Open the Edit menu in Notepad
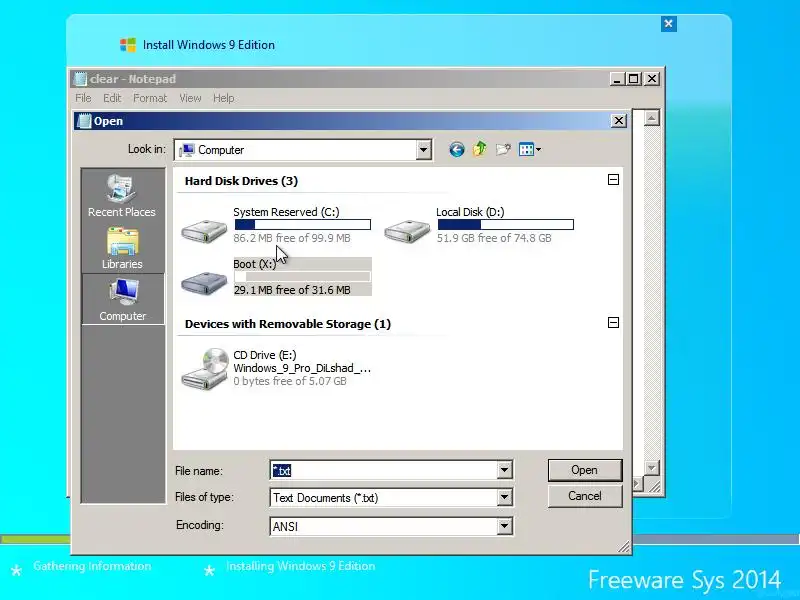This screenshot has width=800, height=600. tap(112, 98)
